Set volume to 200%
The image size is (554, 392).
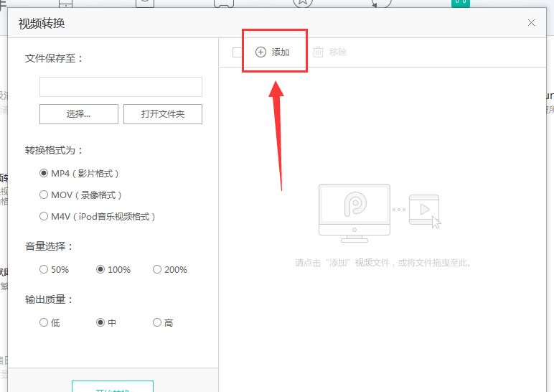157,269
